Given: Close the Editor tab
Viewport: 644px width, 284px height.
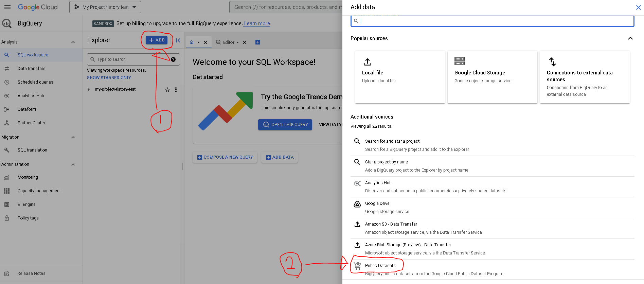Looking at the screenshot, I should (x=245, y=42).
